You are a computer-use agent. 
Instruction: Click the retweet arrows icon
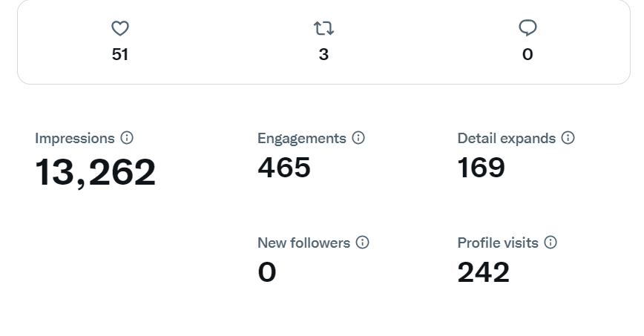(323, 28)
